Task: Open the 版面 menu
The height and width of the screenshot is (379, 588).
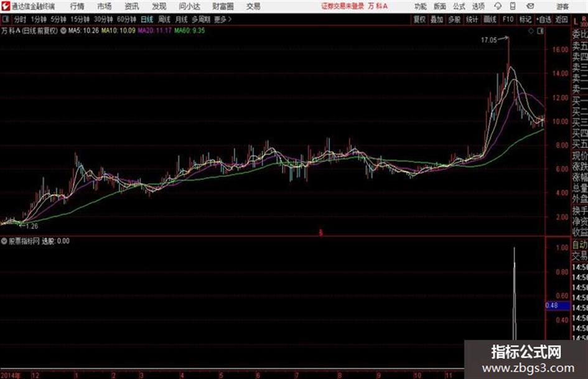Action: pos(439,6)
